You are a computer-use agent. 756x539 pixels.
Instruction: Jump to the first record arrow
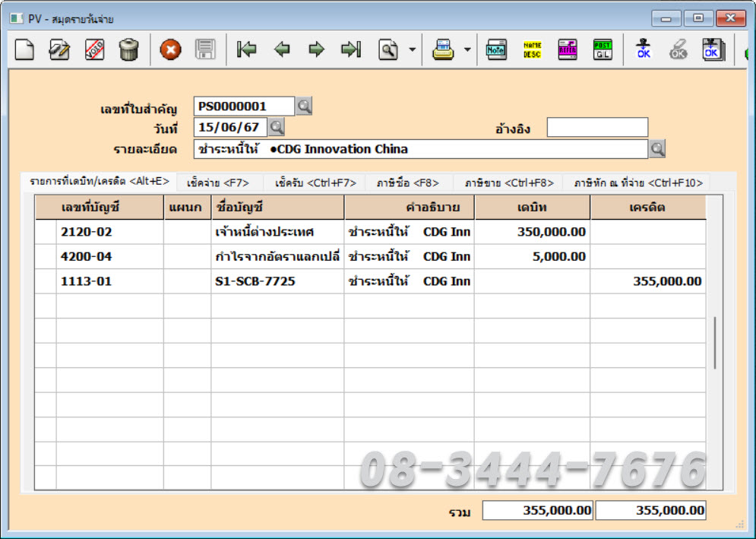[247, 49]
